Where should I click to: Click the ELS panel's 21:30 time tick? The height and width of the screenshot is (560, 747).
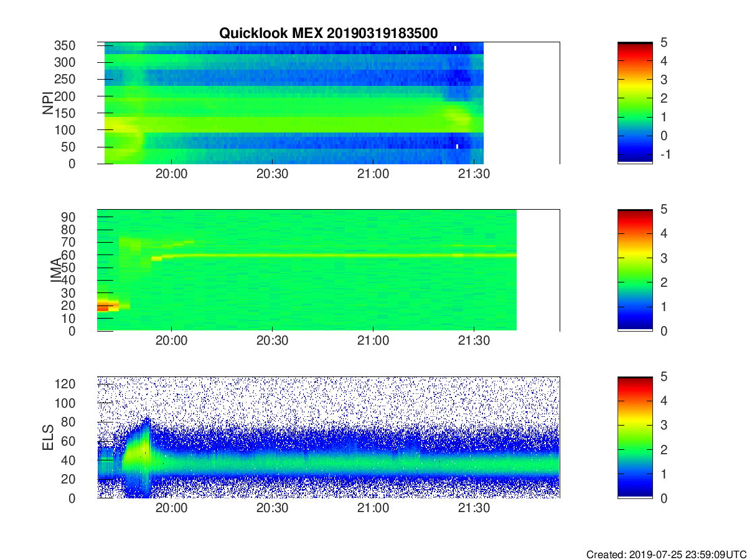pyautogui.click(x=474, y=509)
